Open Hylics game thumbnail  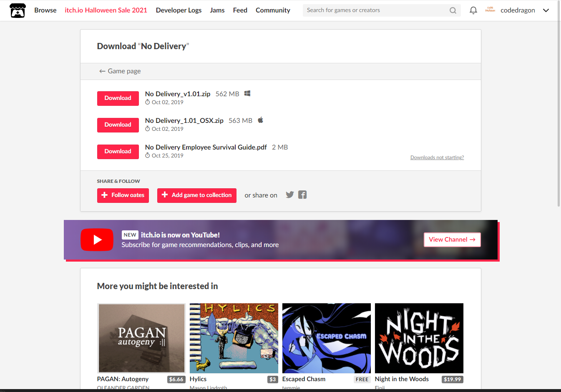click(234, 338)
